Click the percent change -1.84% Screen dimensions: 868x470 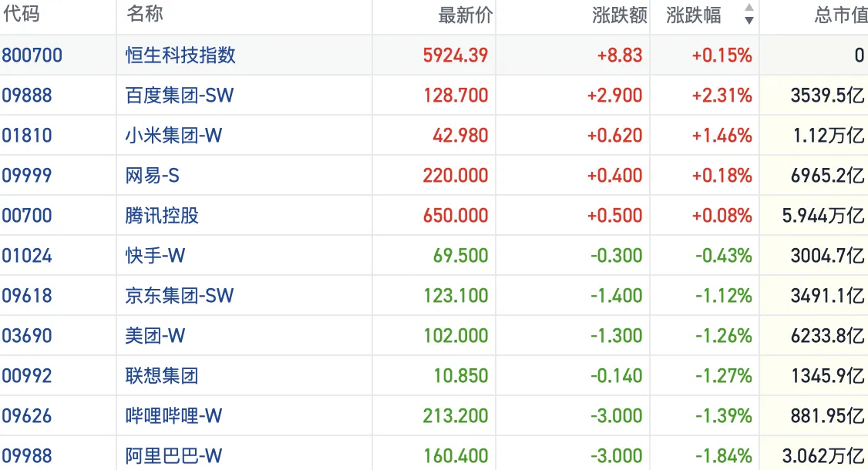point(724,456)
